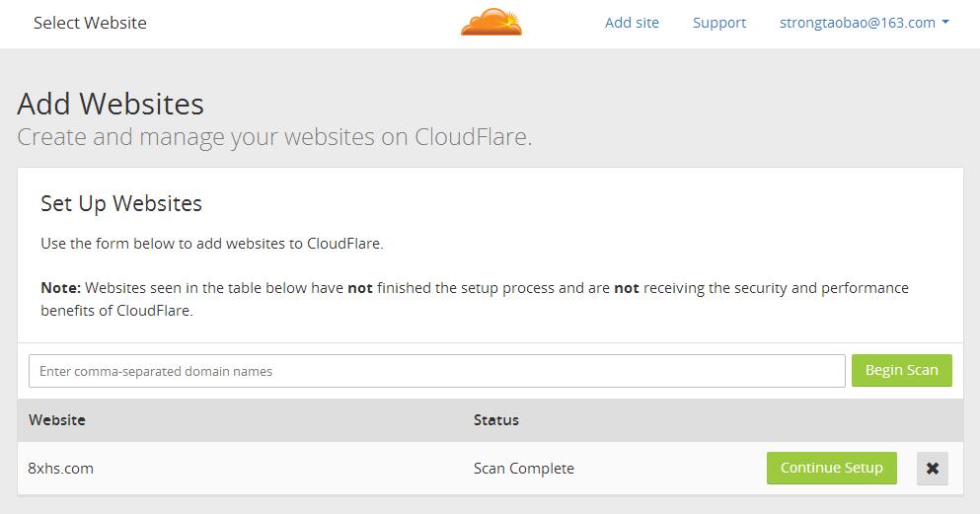Screen dimensions: 980x514
Task: Click the Begin Scan button
Action: [901, 370]
